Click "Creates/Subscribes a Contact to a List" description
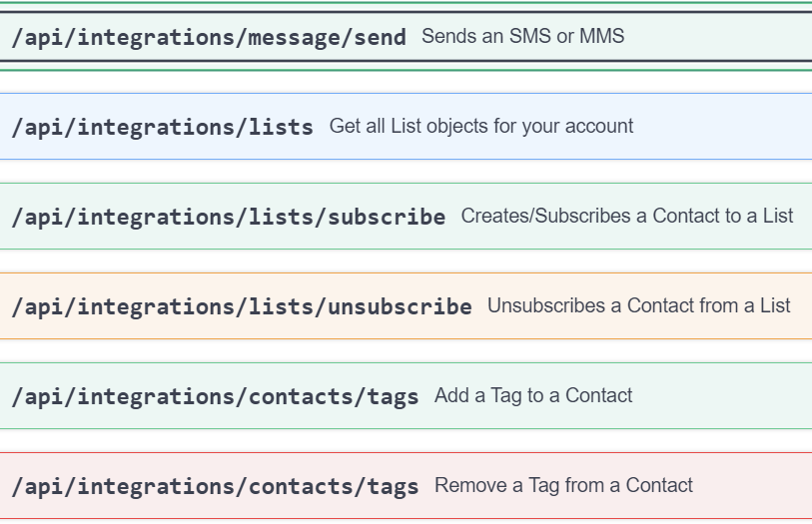Screen dimensions: 812x524 coord(626,216)
